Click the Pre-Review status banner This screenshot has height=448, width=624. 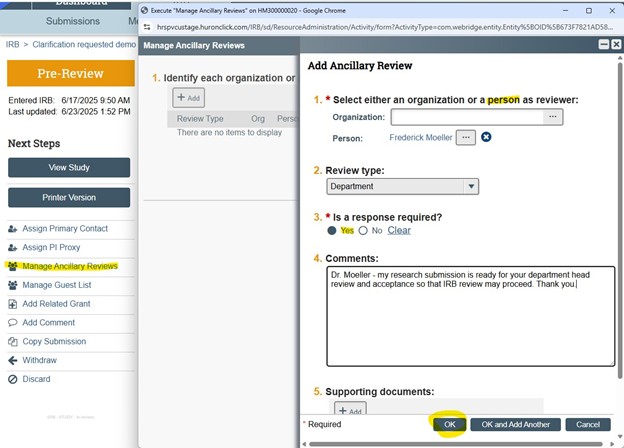tap(71, 74)
